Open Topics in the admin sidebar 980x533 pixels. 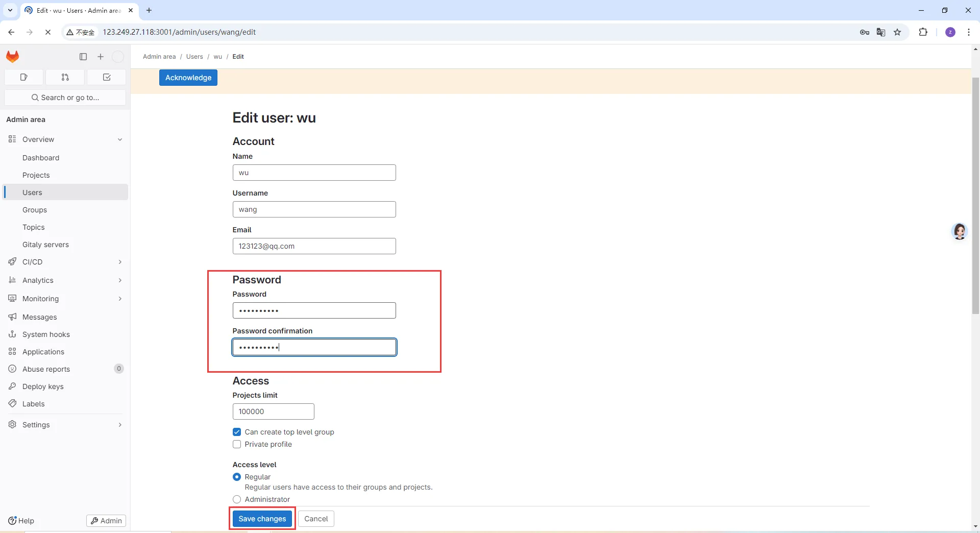(x=65, y=227)
